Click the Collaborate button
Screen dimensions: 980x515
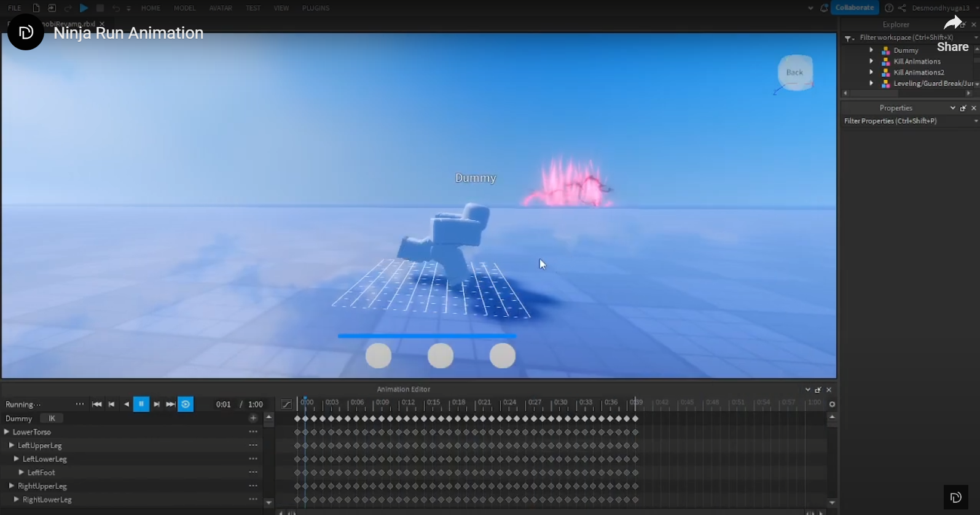pyautogui.click(x=855, y=7)
